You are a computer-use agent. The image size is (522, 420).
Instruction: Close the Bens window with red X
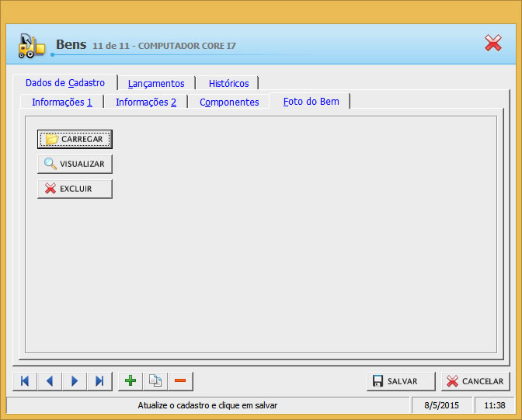(493, 43)
